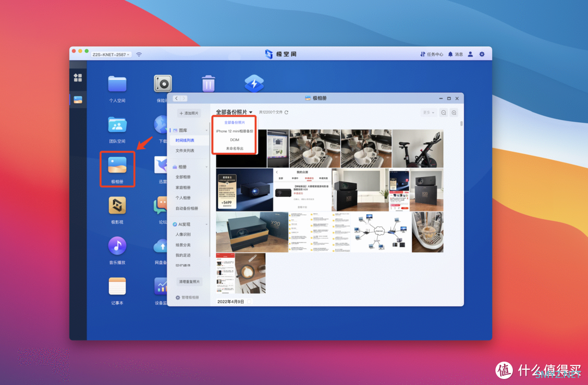Open the lightning bolt desktop app icon

tap(254, 84)
